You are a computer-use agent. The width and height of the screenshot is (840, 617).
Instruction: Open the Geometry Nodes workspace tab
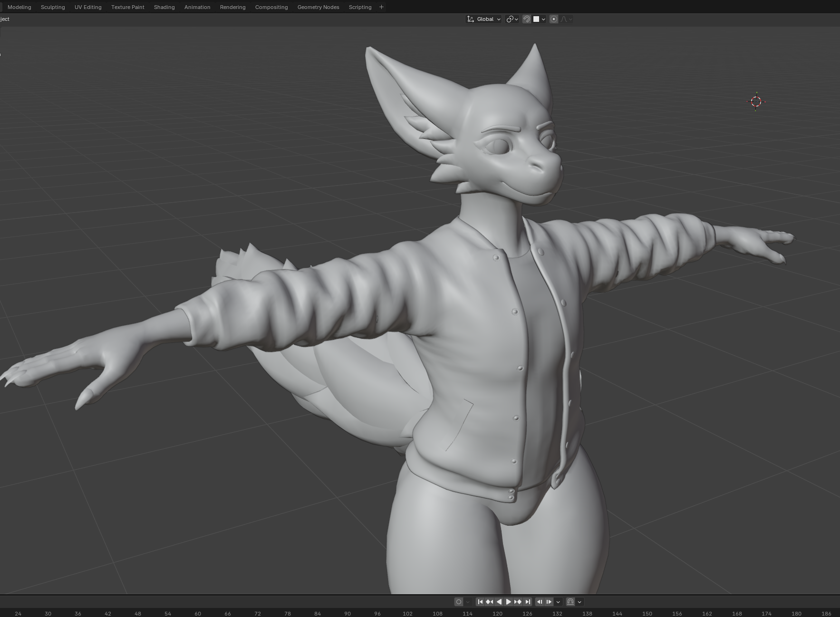(x=318, y=7)
